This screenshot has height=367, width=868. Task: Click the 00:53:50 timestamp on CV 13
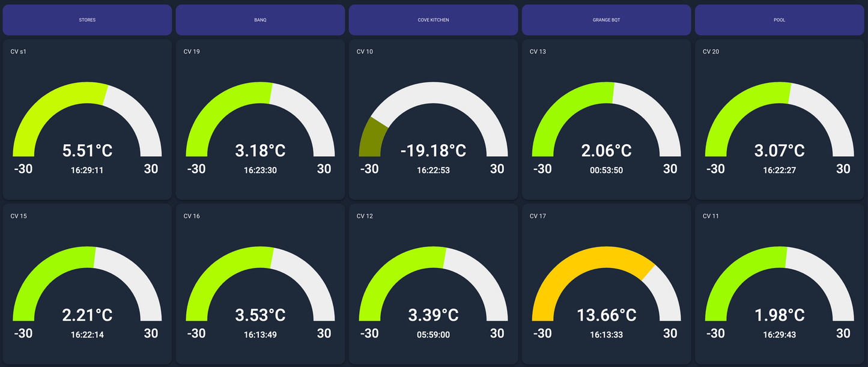606,170
